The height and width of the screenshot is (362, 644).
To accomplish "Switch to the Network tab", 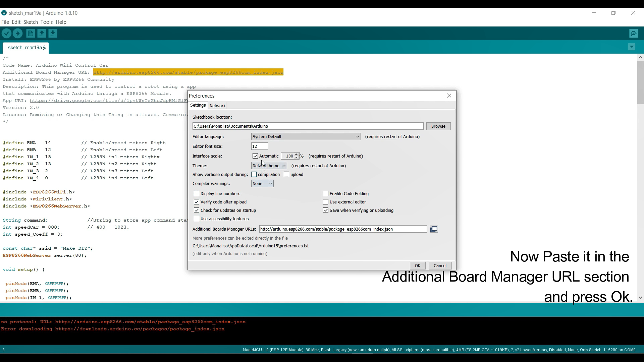I will [217, 106].
